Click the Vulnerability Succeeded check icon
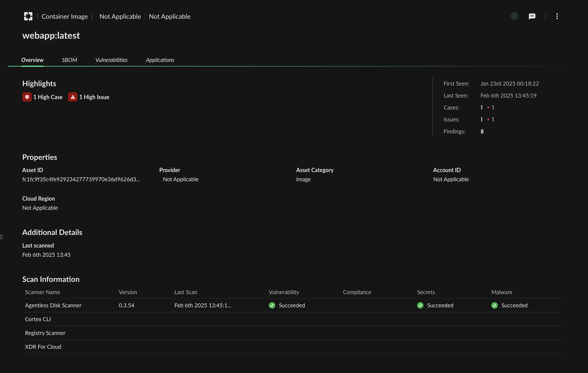The image size is (588, 373). click(x=272, y=305)
